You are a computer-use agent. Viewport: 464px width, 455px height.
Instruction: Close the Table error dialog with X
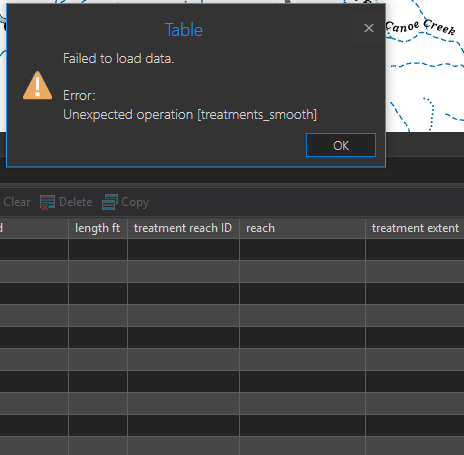click(x=369, y=28)
